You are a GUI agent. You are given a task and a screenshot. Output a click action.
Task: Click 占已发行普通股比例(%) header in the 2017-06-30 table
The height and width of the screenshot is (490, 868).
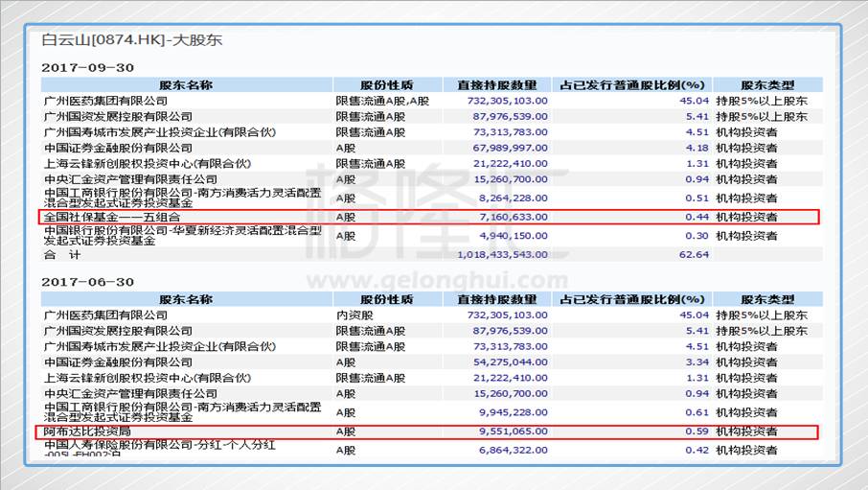click(x=631, y=299)
